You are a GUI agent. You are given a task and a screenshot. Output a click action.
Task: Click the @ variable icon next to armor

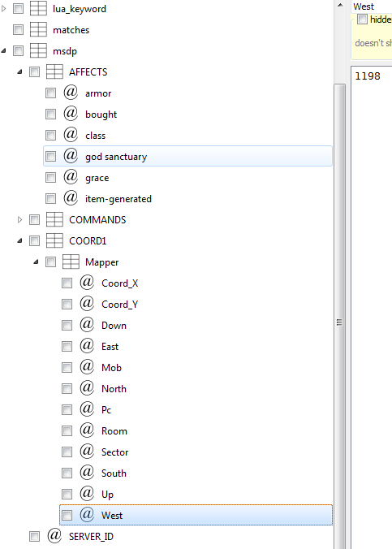pyautogui.click(x=71, y=93)
